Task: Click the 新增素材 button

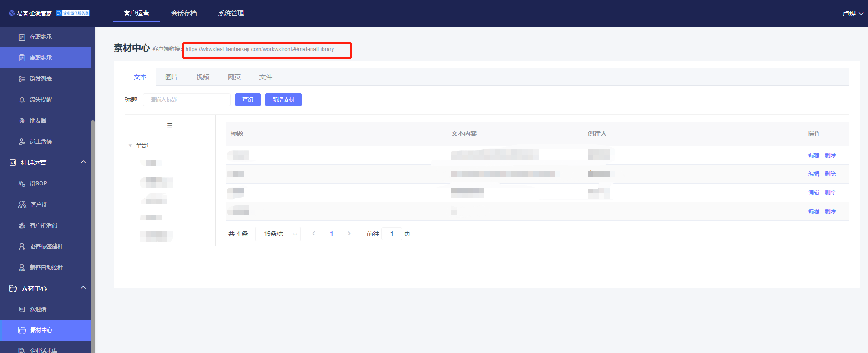Action: (283, 100)
